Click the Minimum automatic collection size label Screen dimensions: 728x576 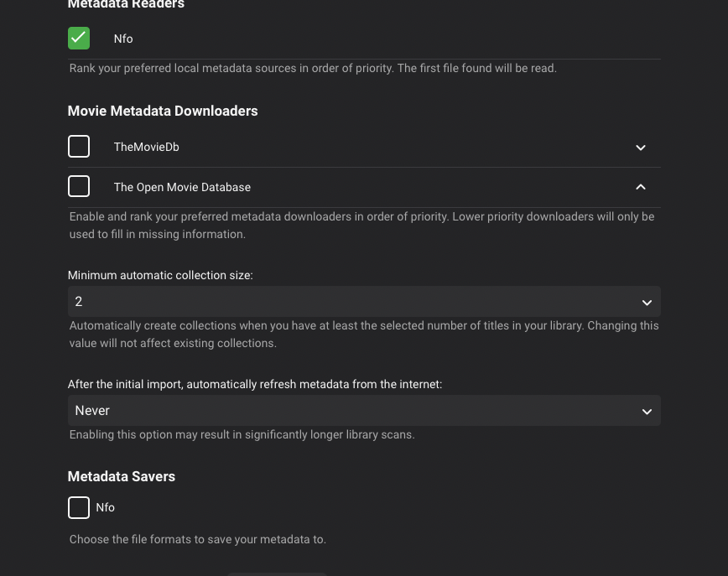click(160, 275)
